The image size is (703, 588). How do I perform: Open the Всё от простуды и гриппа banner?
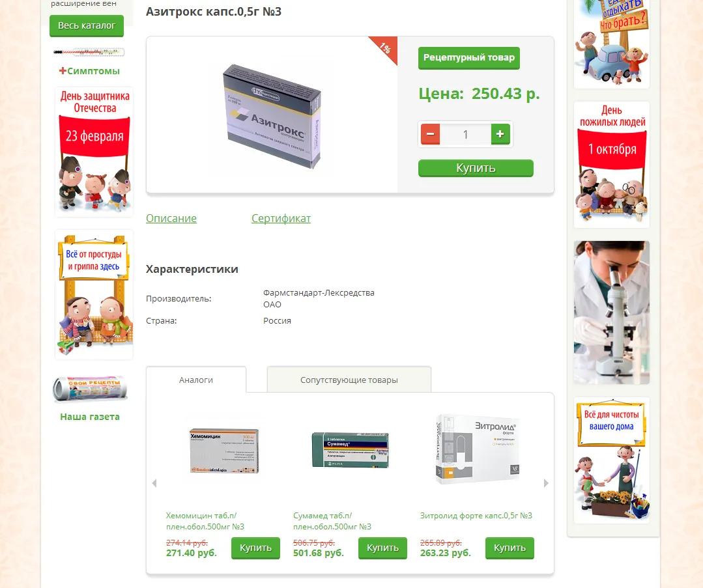[94, 295]
